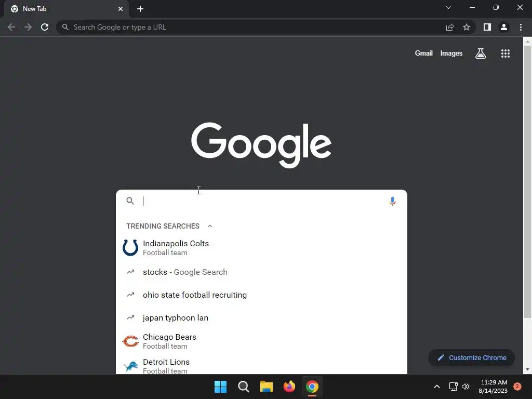Click the page vertical scrollbar thumb
532x399 pixels.
[527, 181]
